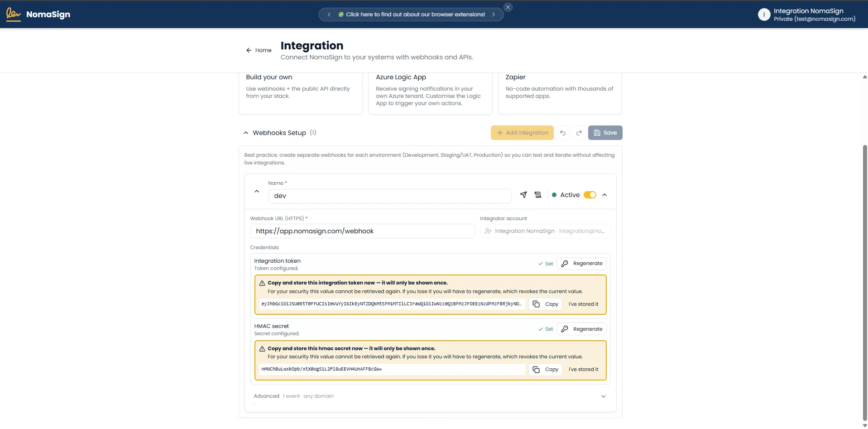Send a test webhook with paper plane icon
The height and width of the screenshot is (429, 868).
[523, 195]
